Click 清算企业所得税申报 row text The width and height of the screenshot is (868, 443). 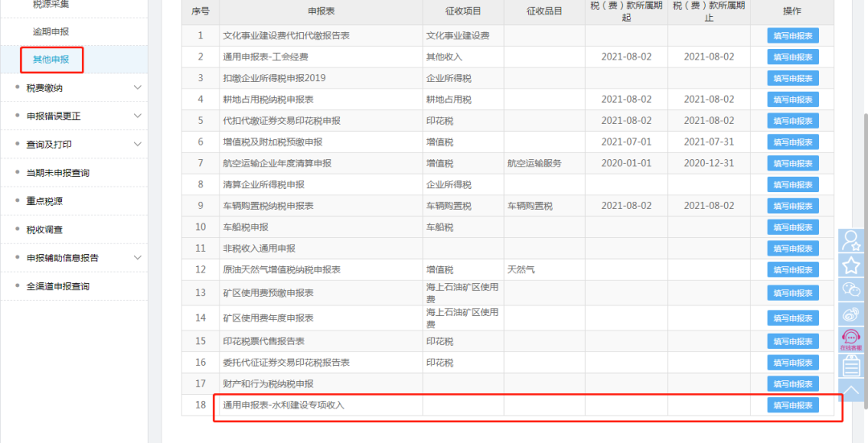pyautogui.click(x=264, y=184)
